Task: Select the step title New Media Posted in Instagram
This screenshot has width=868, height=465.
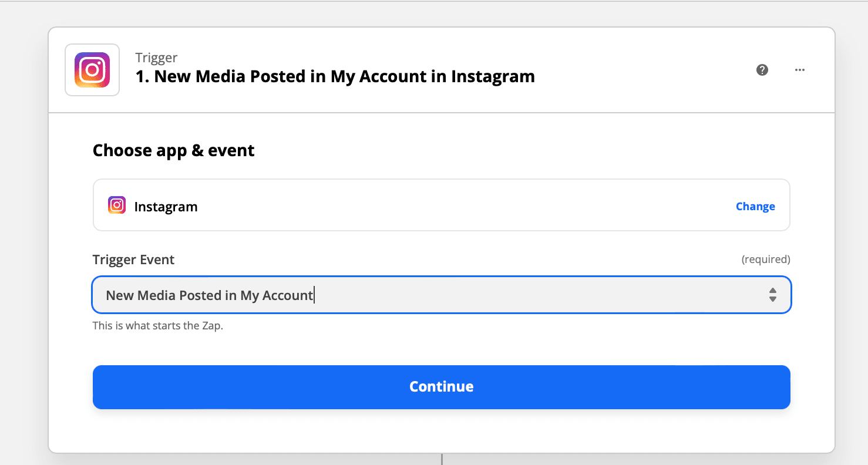Action: [x=335, y=76]
